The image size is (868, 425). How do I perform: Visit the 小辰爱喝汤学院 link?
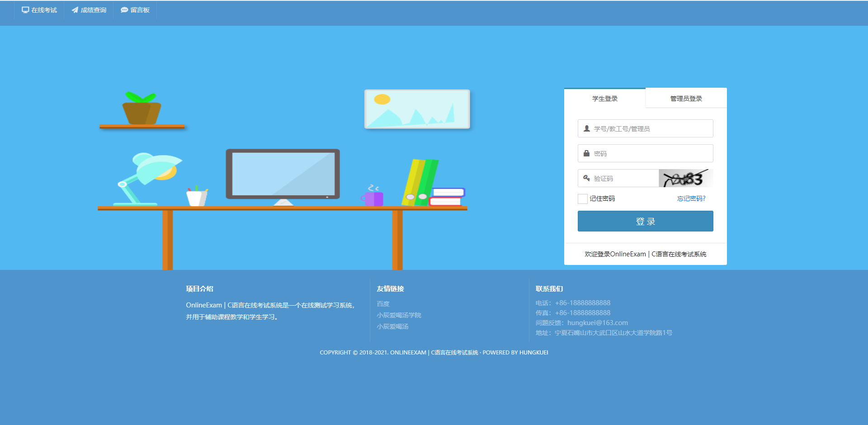click(399, 315)
